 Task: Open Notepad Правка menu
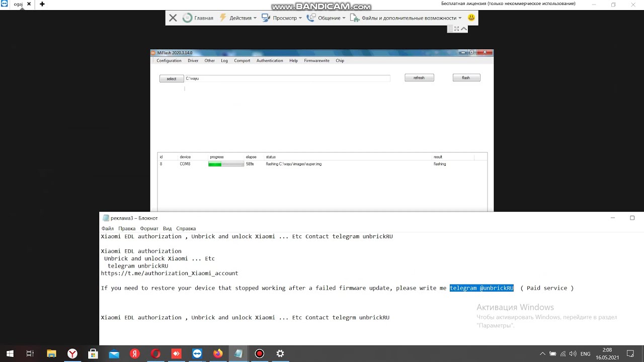pyautogui.click(x=127, y=229)
